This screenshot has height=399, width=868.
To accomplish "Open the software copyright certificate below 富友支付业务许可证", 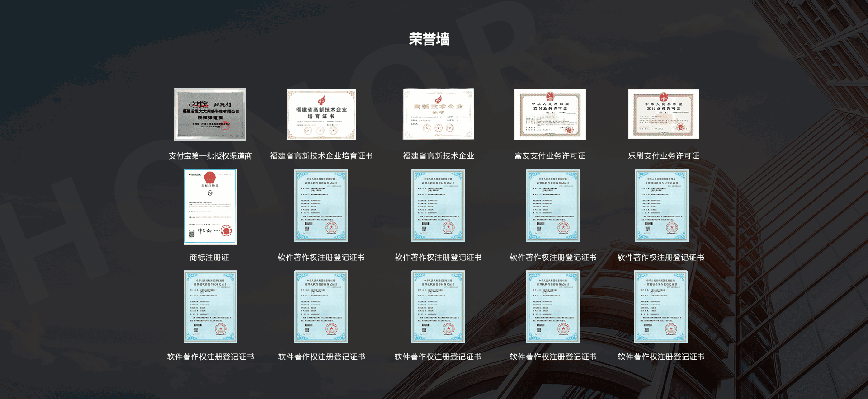I will point(553,206).
